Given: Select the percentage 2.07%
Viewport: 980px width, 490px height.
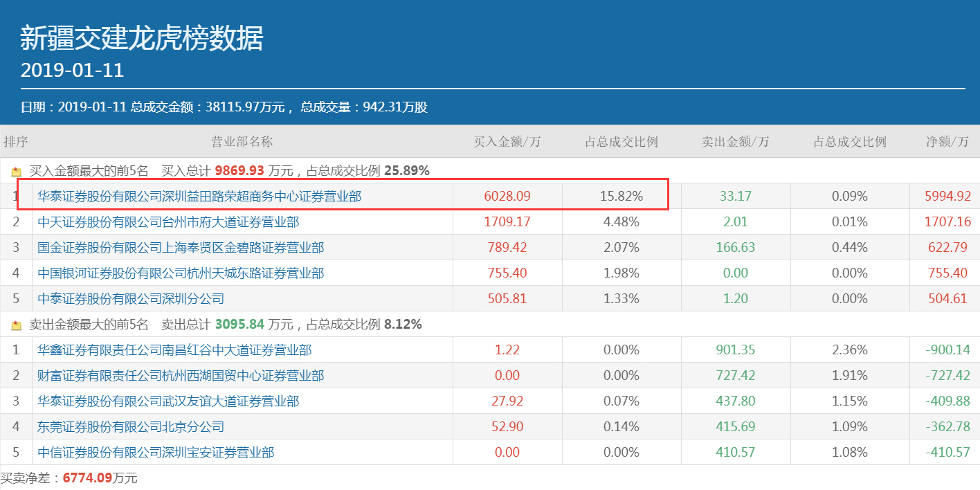Looking at the screenshot, I should pos(621,248).
